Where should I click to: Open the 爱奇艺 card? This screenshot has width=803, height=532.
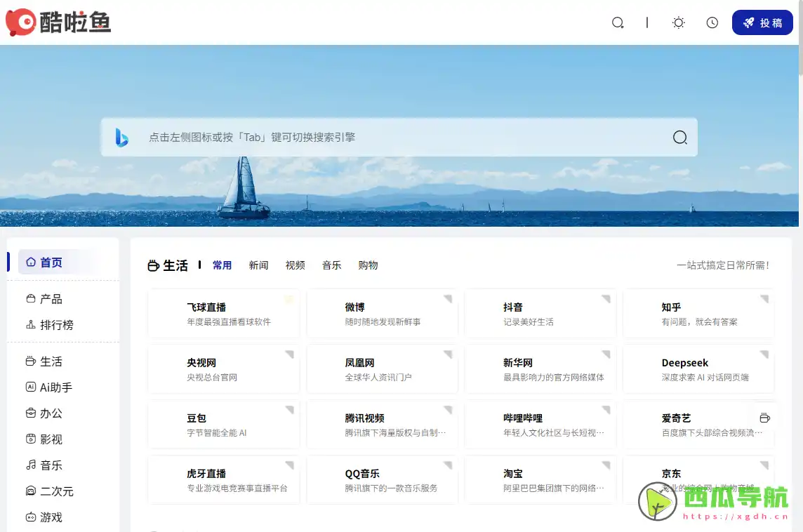(698, 425)
